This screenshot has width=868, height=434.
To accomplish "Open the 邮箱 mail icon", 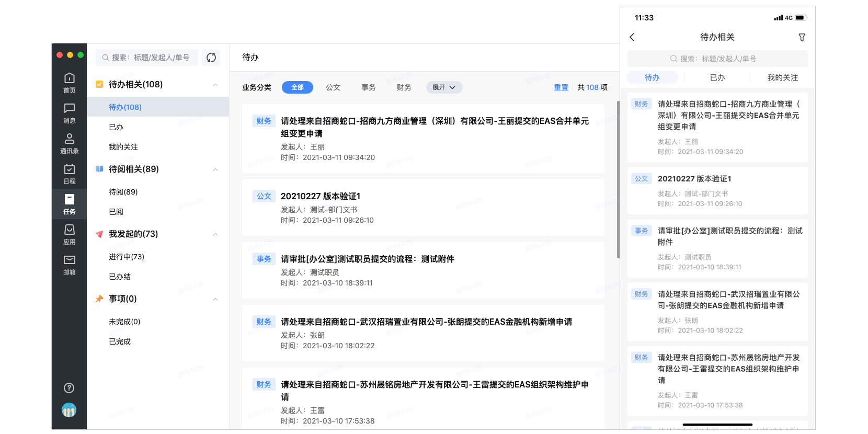I will [x=69, y=264].
